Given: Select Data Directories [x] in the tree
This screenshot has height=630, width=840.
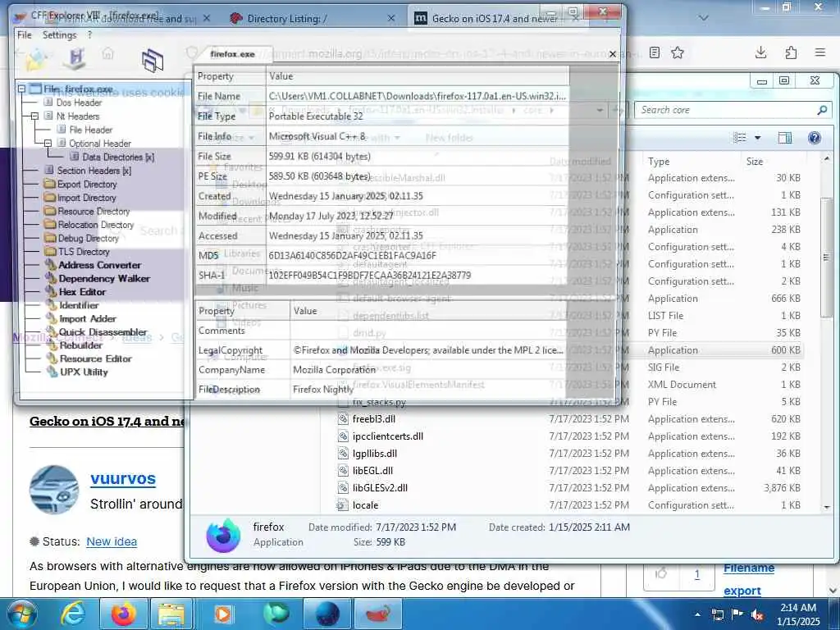Looking at the screenshot, I should tap(118, 157).
